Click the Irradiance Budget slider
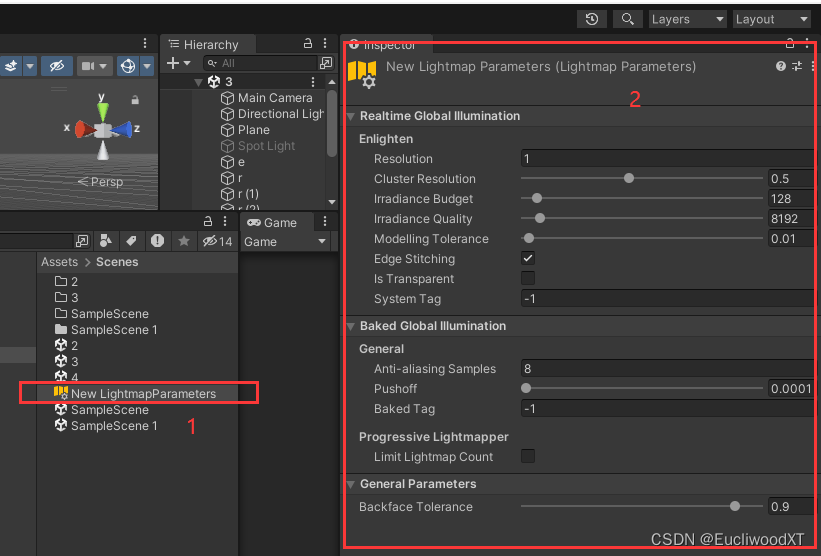 pyautogui.click(x=641, y=198)
